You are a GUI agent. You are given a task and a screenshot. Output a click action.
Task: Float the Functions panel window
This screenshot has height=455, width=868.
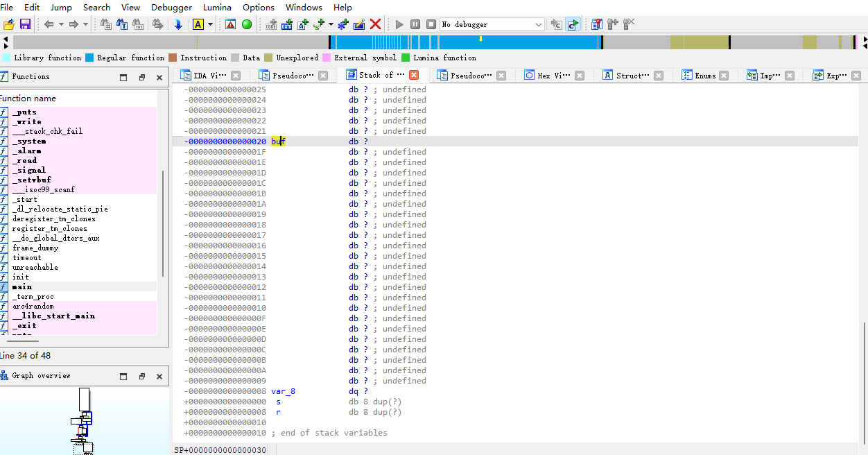tap(142, 77)
